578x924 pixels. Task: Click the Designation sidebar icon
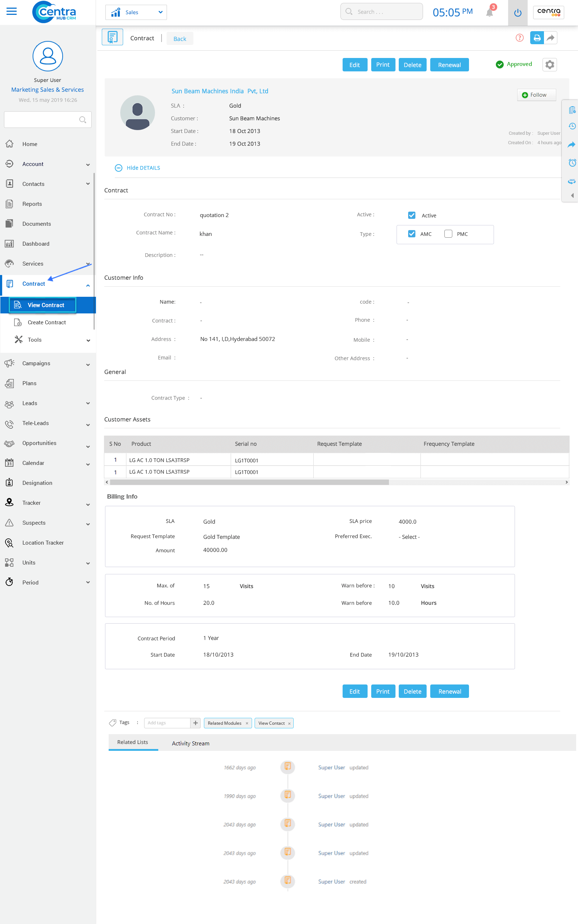click(9, 483)
